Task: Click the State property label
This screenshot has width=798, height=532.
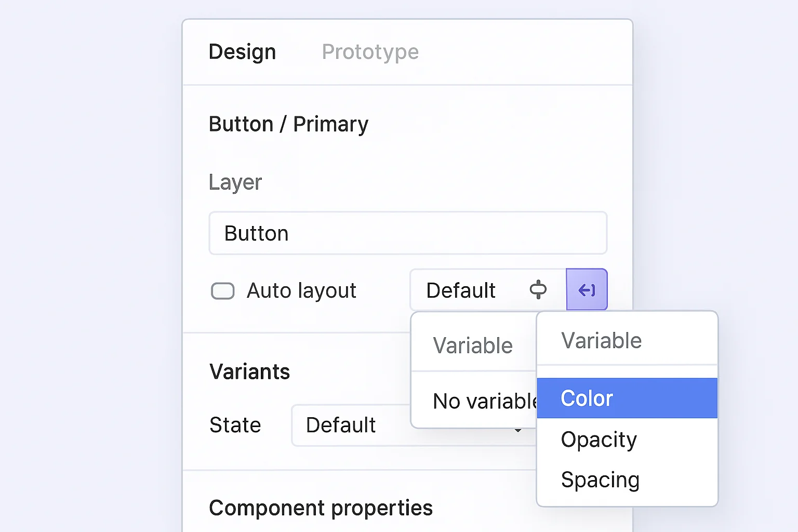Action: point(235,425)
